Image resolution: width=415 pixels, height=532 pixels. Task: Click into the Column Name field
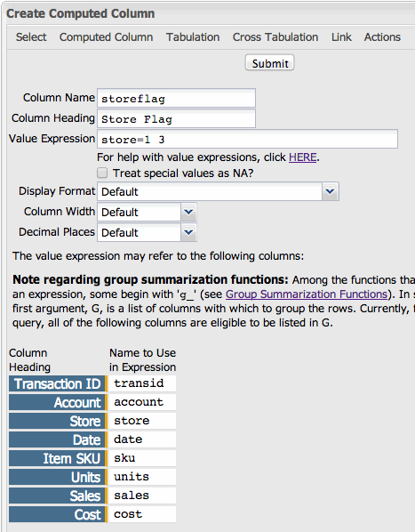176,99
